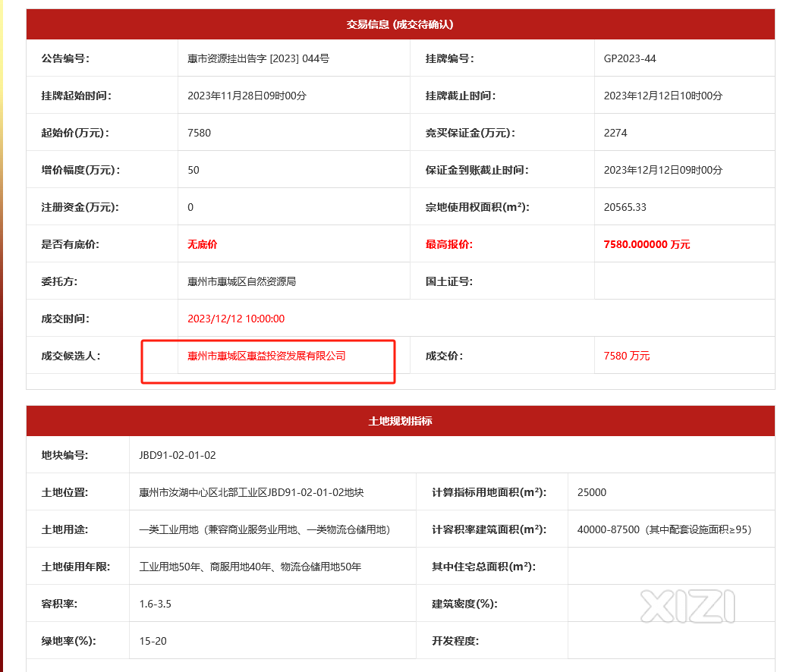This screenshot has width=793, height=672.
Task: Click the 挂牌截止时间 label
Action: click(460, 96)
